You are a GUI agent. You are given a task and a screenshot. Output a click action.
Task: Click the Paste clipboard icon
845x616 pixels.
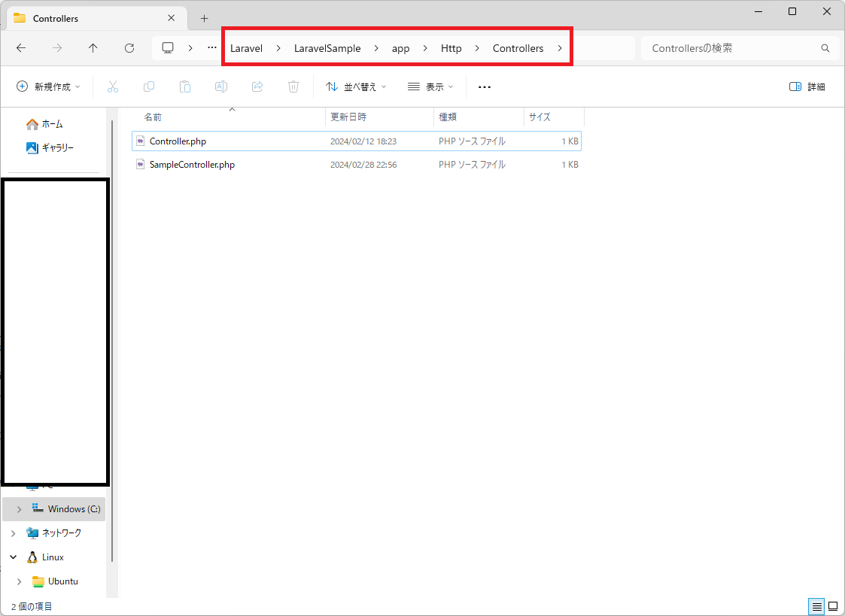[185, 86]
